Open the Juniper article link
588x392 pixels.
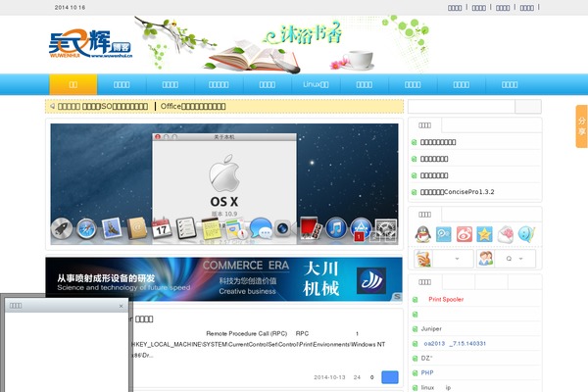(431, 328)
